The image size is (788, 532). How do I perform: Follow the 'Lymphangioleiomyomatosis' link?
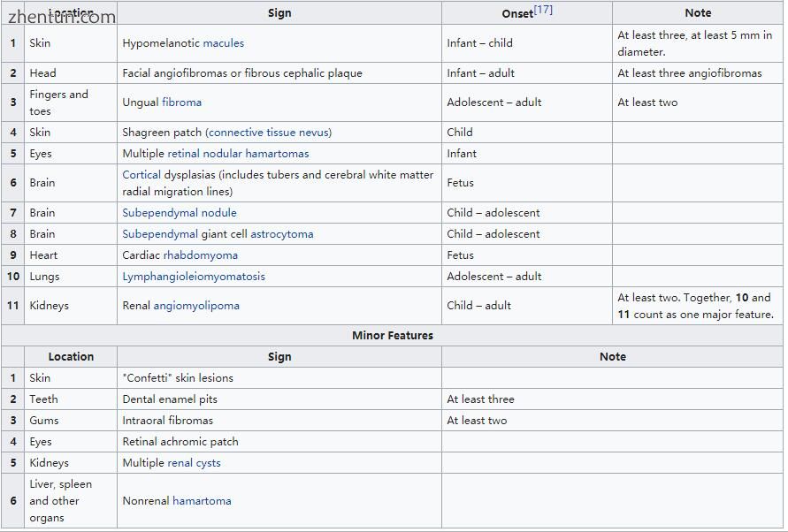(194, 277)
